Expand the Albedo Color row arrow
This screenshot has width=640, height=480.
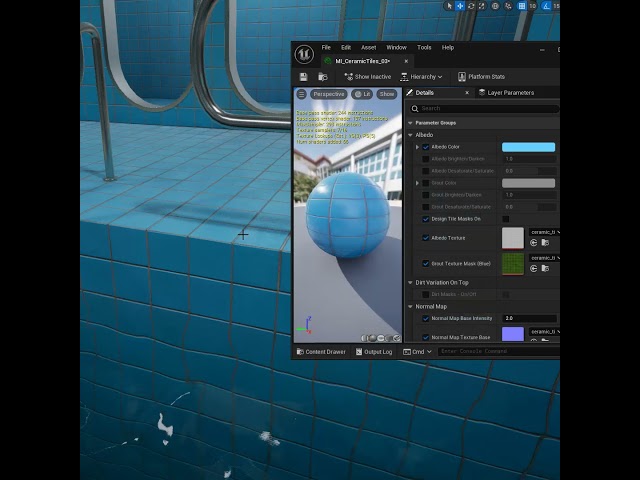point(417,147)
